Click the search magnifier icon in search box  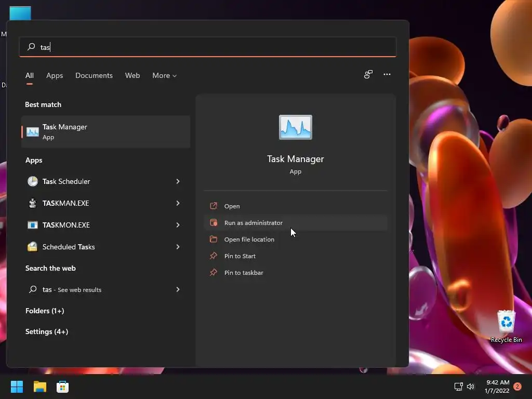(31, 47)
